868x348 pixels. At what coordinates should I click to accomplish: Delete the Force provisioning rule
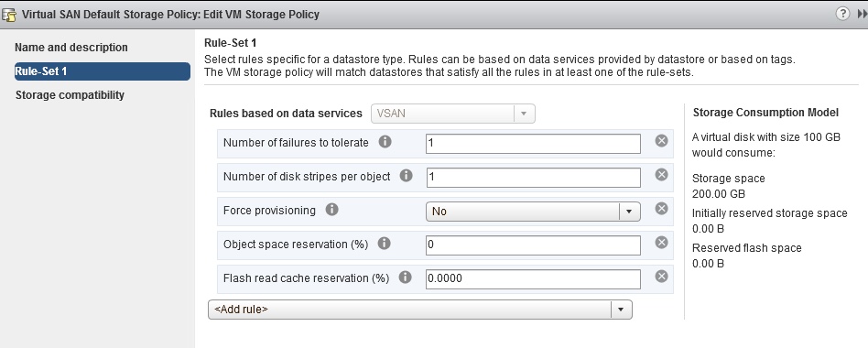click(x=661, y=209)
